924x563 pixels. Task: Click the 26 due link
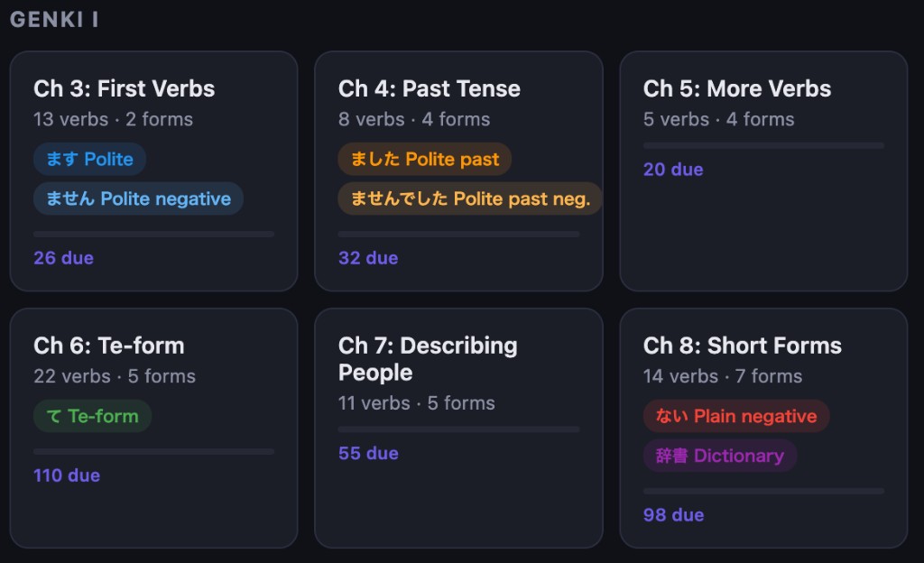click(x=63, y=258)
